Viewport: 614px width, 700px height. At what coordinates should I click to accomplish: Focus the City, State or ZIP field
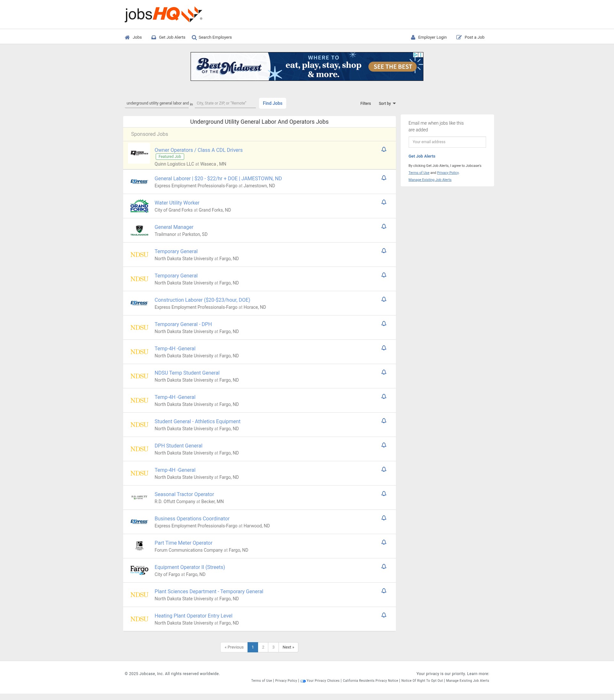[x=225, y=103]
